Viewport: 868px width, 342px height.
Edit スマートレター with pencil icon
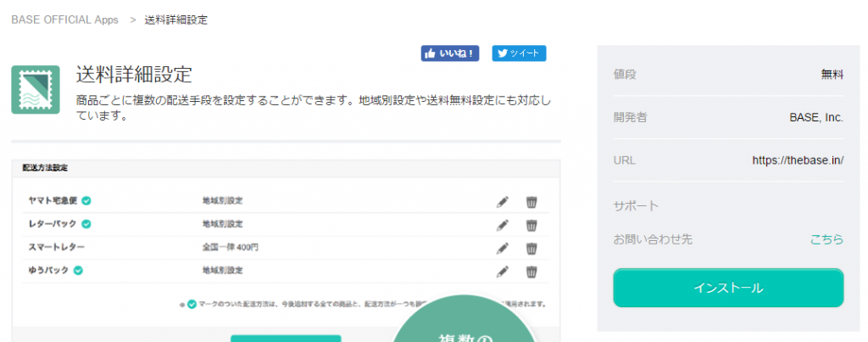click(x=502, y=249)
